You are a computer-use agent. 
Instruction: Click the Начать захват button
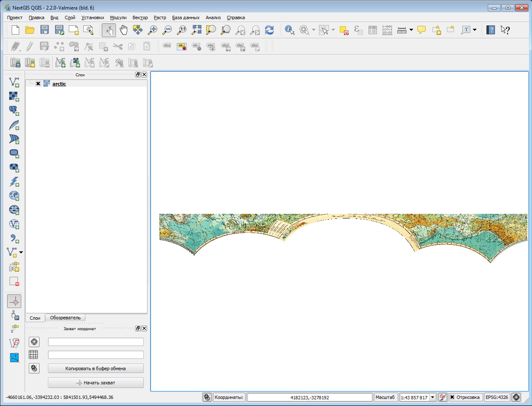pyautogui.click(x=96, y=383)
